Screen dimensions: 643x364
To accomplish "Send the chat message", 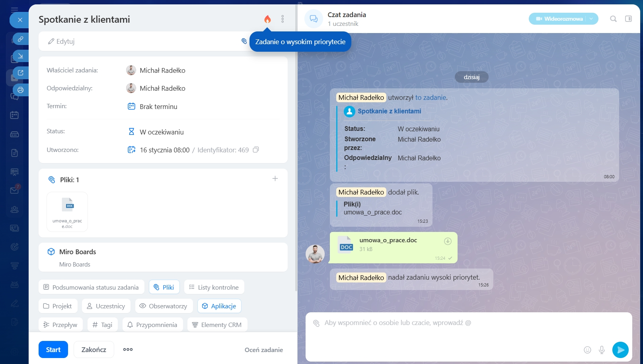I will coord(620,350).
